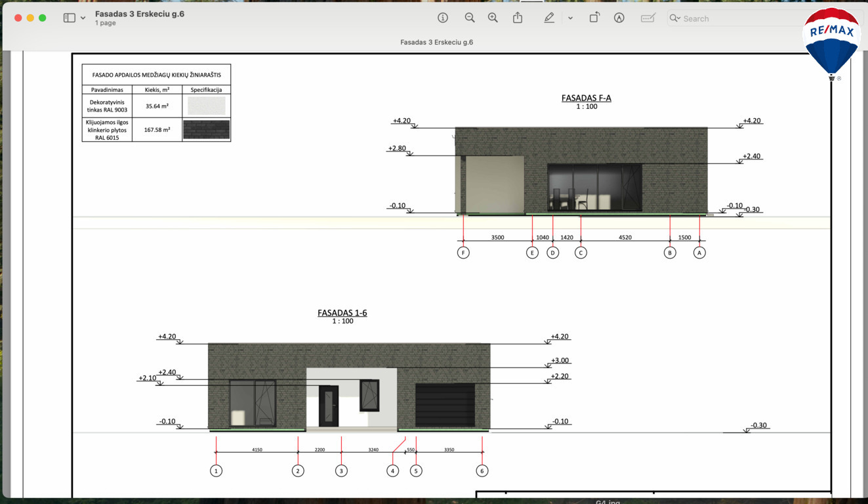Rotate the page with the Rotate icon

(x=594, y=18)
